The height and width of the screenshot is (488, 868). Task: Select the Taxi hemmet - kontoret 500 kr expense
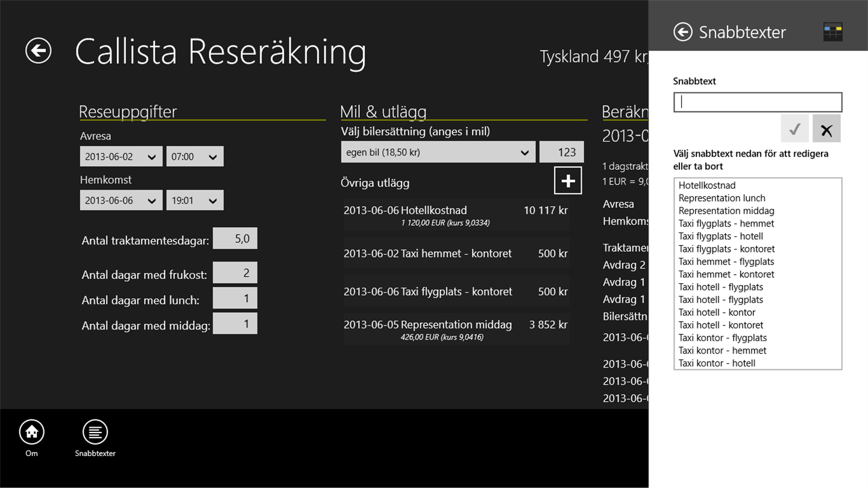point(456,254)
